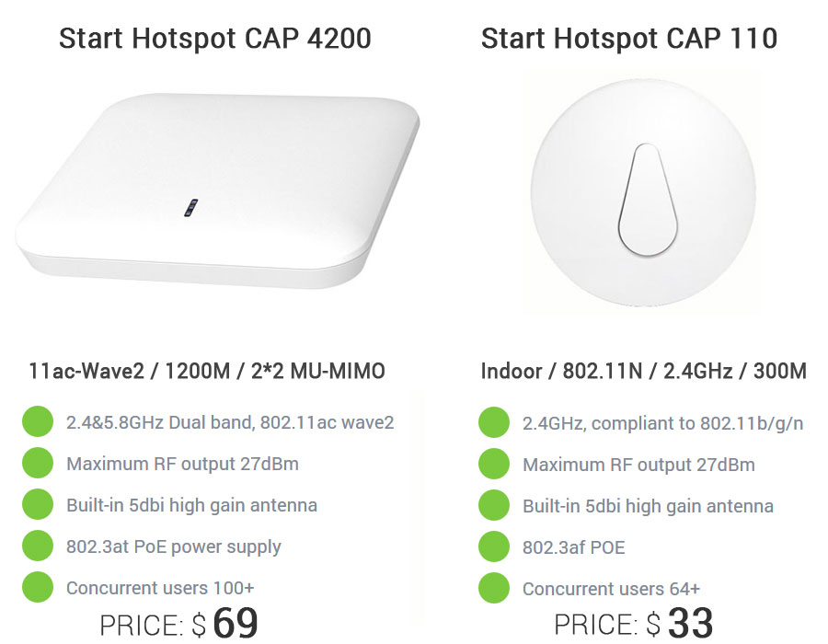828x644 pixels.
Task: Click green bullet beside Concurrent users 100+
Action: (x=38, y=587)
